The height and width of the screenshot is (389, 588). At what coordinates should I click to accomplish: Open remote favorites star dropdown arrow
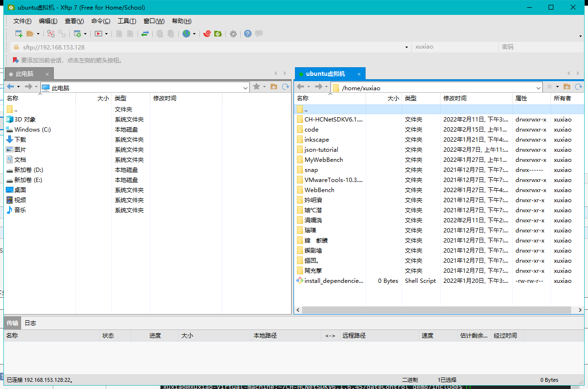coord(558,87)
